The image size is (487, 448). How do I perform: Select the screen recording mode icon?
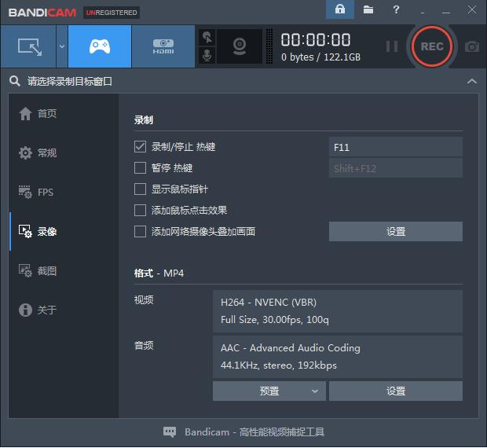pos(28,46)
